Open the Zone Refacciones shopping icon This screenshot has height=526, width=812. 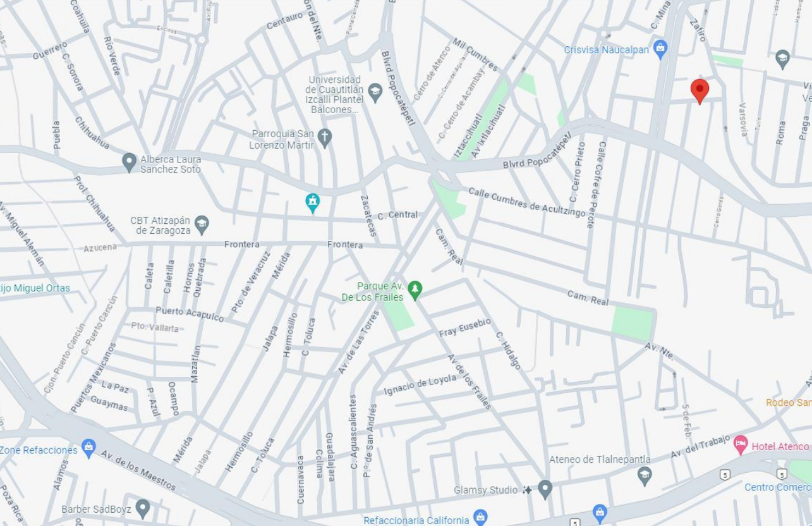tap(88, 449)
